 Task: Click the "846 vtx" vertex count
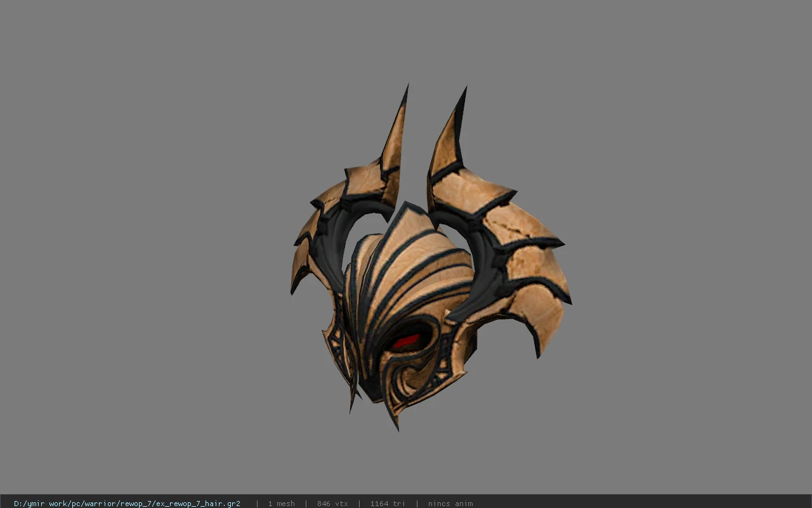click(332, 504)
